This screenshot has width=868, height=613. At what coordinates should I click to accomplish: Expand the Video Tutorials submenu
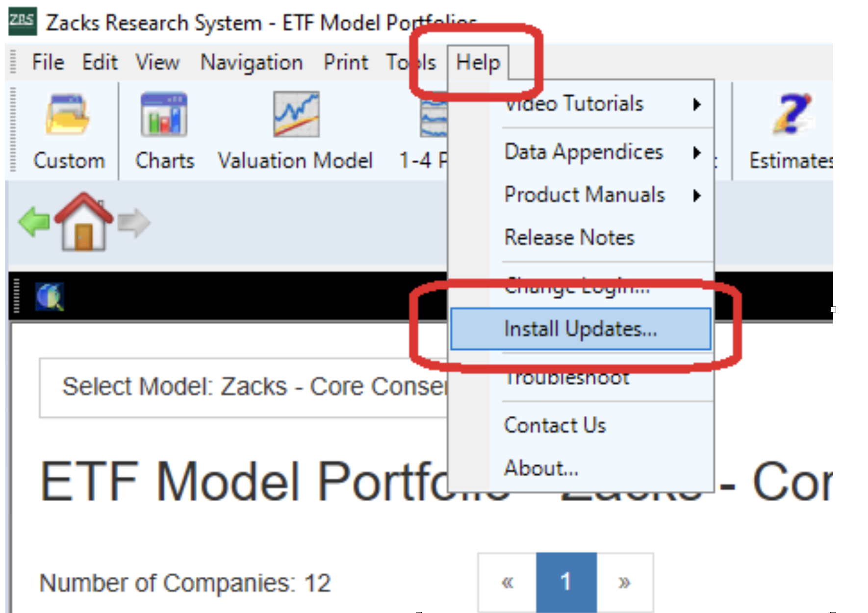582,104
